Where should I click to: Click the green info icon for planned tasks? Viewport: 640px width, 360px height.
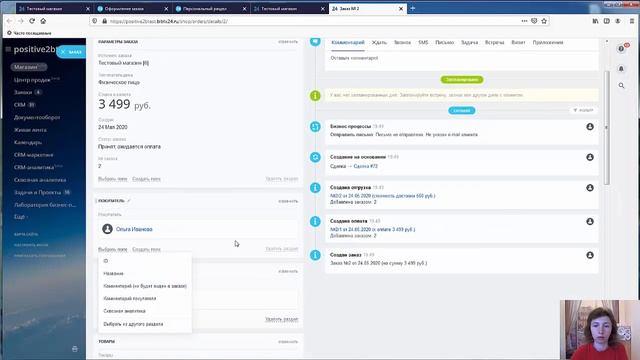(x=315, y=95)
